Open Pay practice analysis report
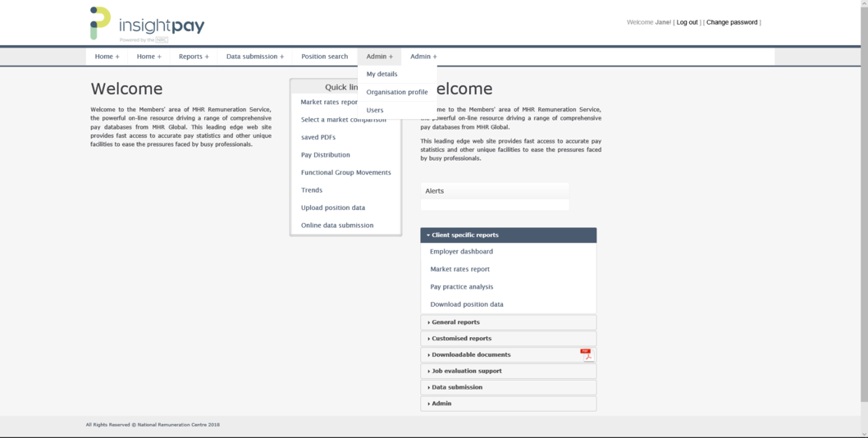The height and width of the screenshot is (438, 868). click(462, 287)
